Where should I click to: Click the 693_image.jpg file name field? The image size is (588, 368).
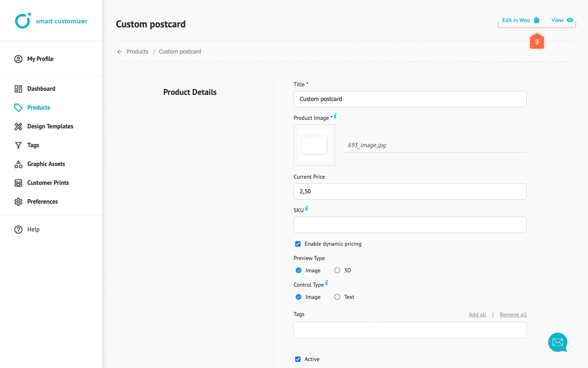435,145
